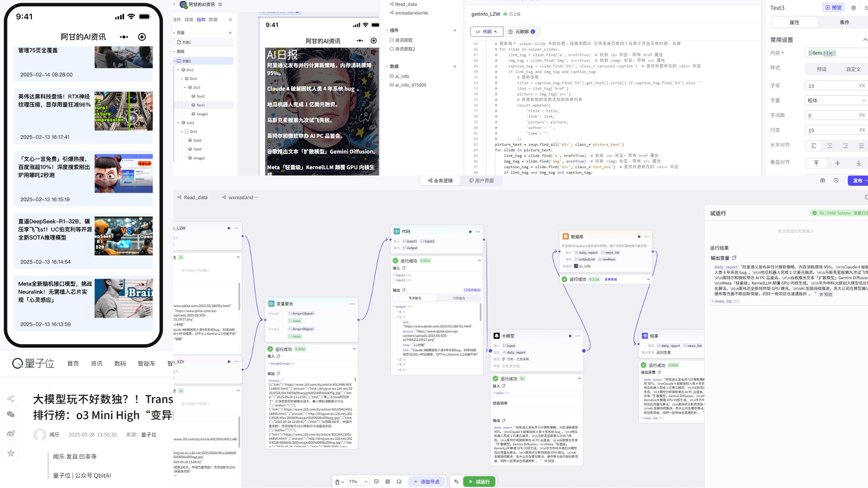Open the 大模型 node's three-dot menu
The width and height of the screenshot is (868, 488).
577,336
